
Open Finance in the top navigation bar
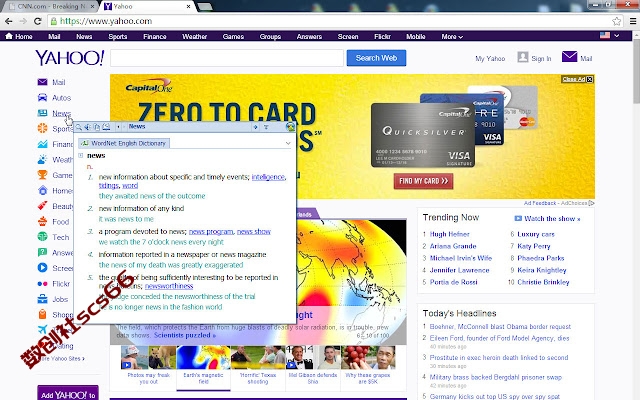pos(155,37)
